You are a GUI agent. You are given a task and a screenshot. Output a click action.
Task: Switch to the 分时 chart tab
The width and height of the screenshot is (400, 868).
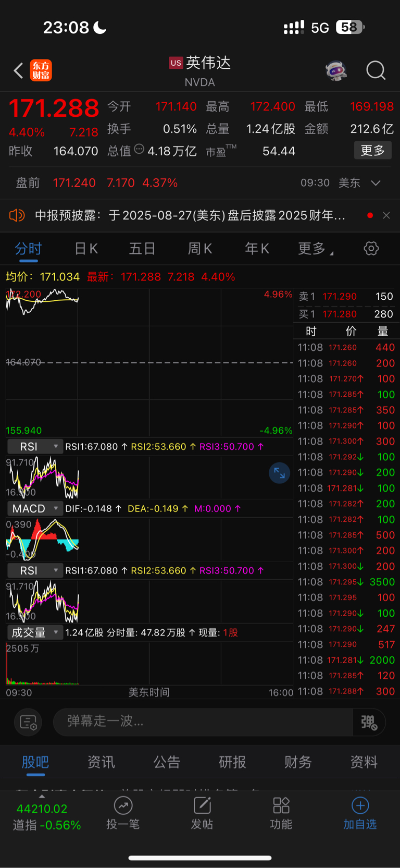(28, 249)
